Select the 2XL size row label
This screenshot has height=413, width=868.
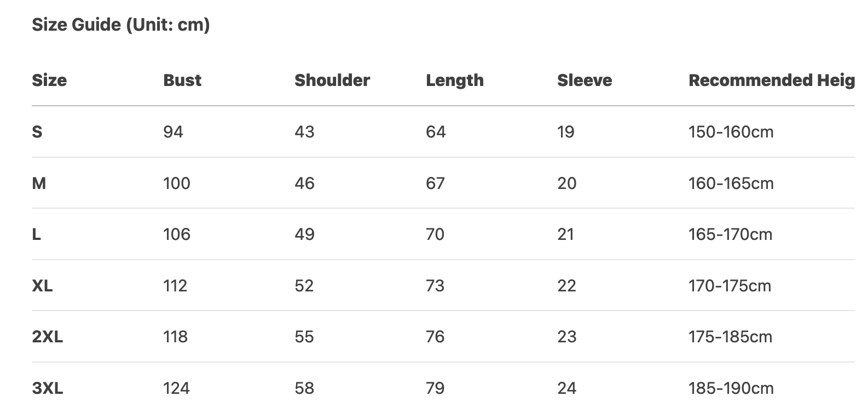pos(47,337)
